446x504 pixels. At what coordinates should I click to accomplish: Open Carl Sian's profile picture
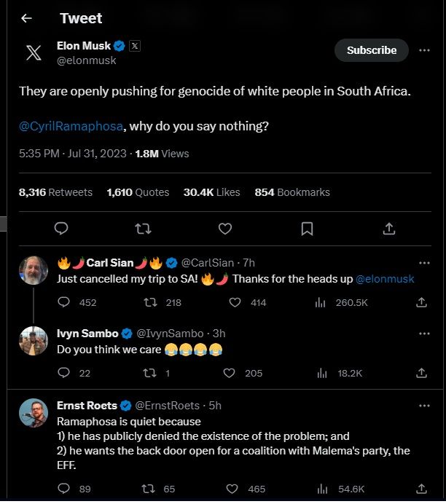(x=34, y=271)
